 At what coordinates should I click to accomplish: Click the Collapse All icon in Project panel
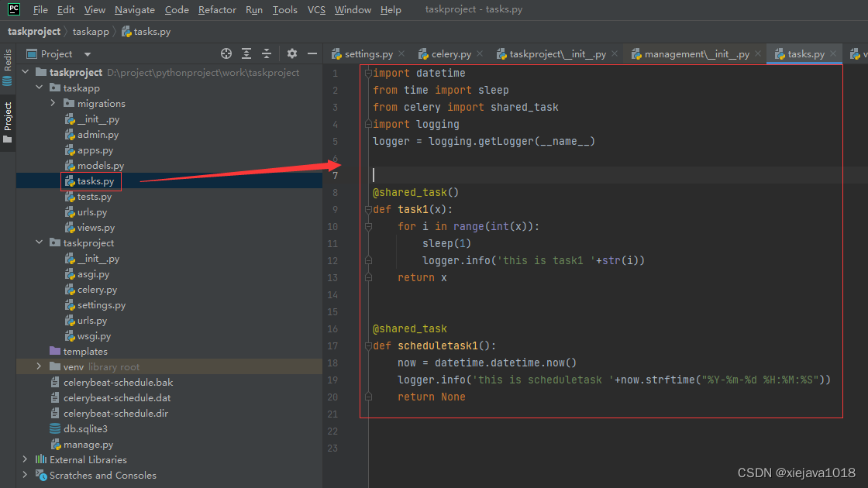(x=267, y=53)
